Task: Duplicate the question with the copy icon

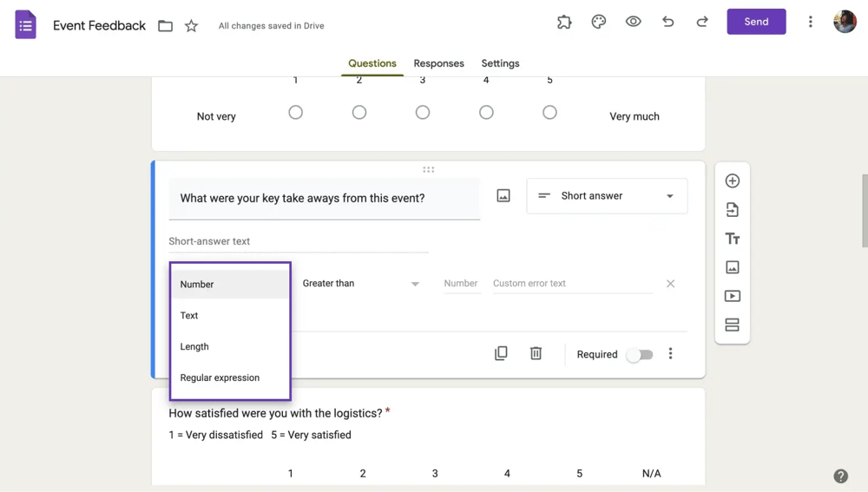Action: click(501, 353)
